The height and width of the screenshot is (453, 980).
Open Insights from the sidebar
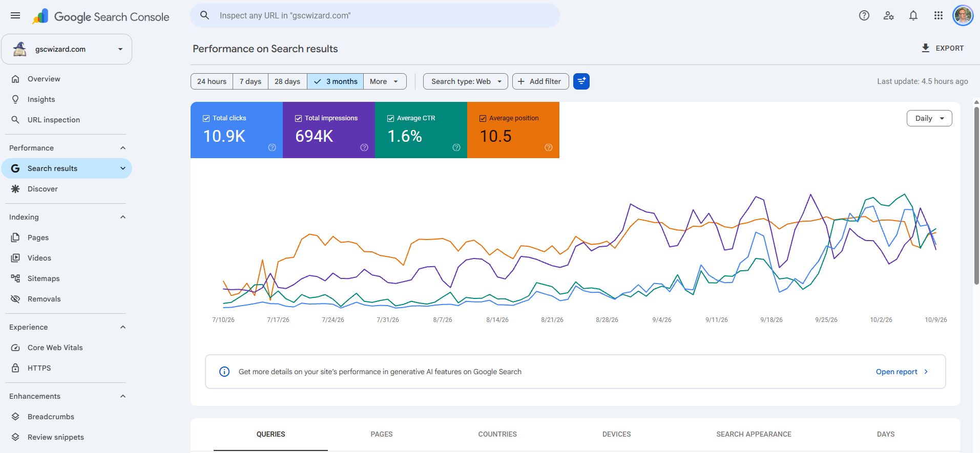(x=67, y=99)
